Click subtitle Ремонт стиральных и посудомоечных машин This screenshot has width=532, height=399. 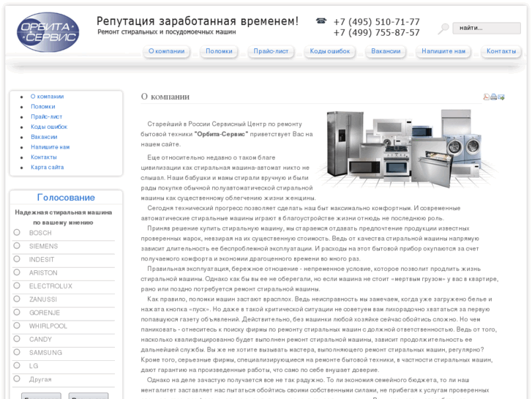[x=167, y=32]
